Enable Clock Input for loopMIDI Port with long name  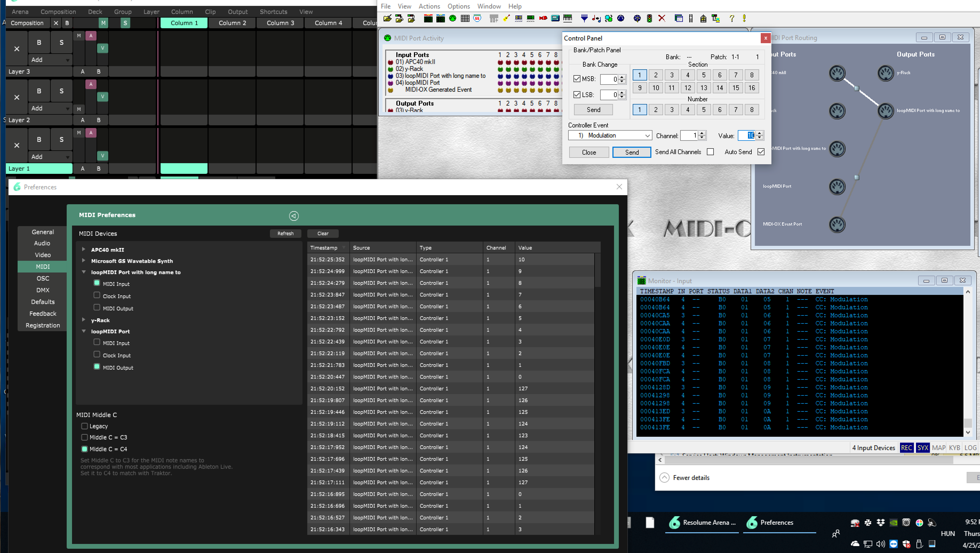[97, 295]
